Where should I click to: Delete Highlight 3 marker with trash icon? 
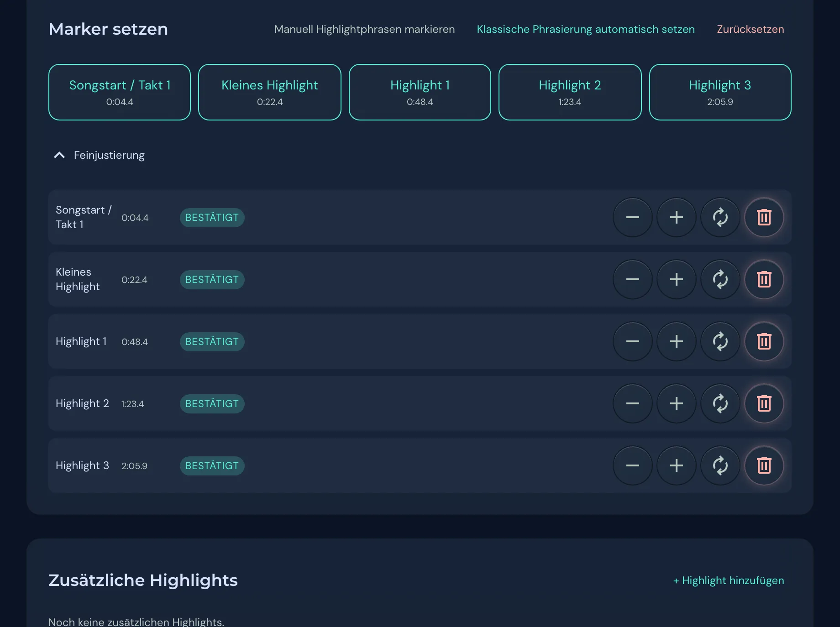pos(764,465)
